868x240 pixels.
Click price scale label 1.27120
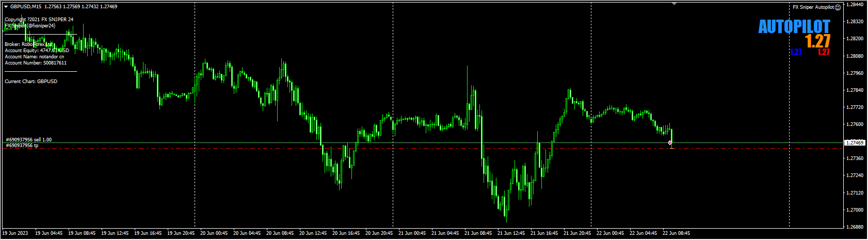point(856,193)
